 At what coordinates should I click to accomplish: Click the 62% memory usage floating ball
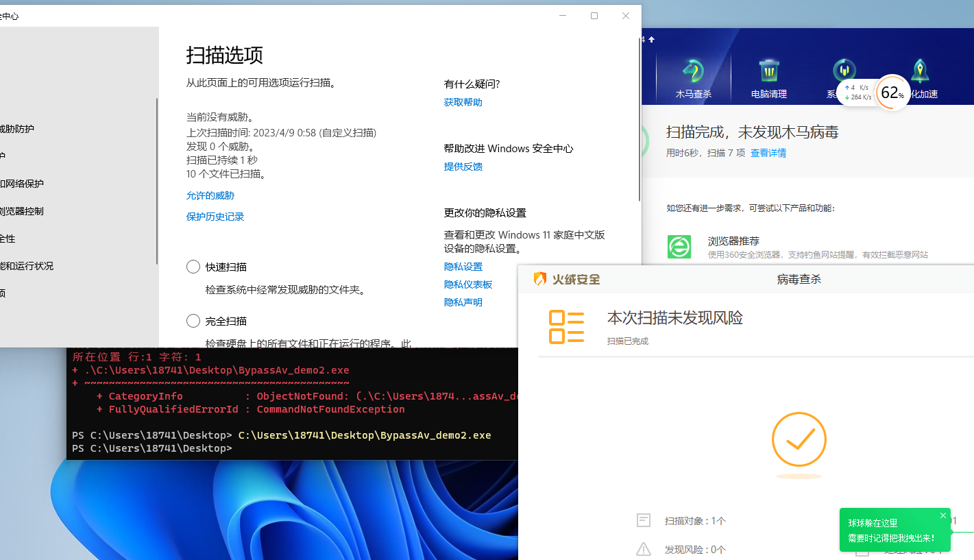click(x=892, y=93)
